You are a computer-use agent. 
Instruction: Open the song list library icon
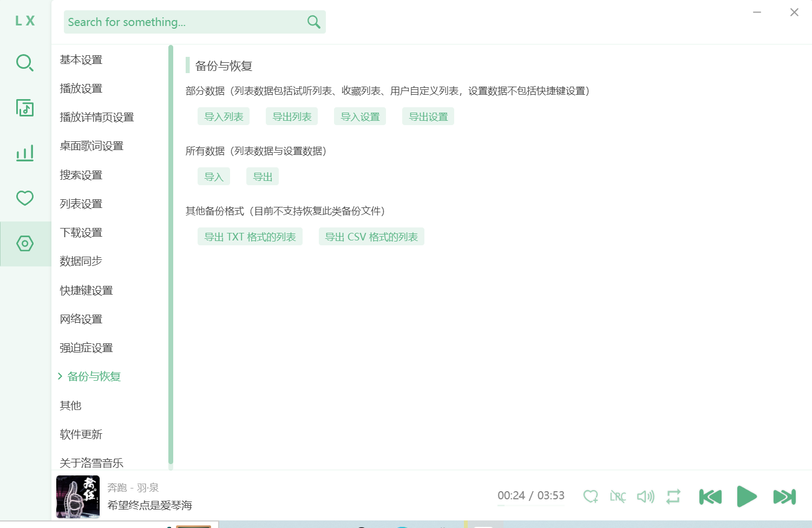point(25,108)
